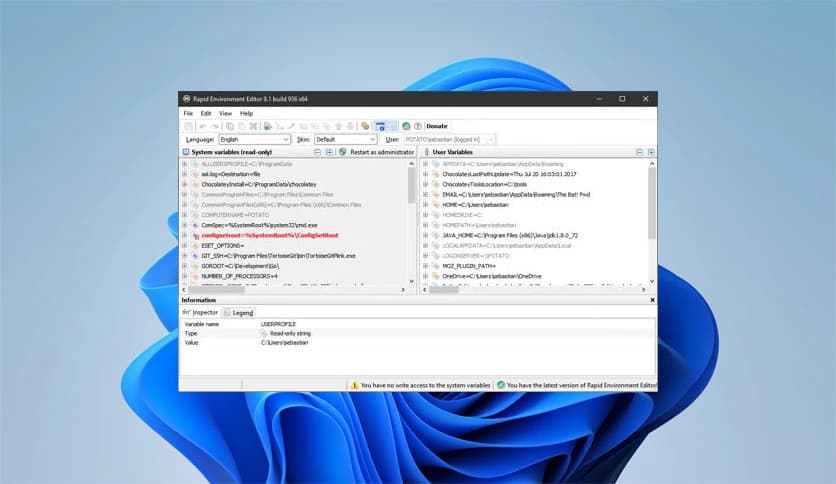
Task: Select the ChocolateyToolsLocation=C:\tools variable
Action: point(484,184)
